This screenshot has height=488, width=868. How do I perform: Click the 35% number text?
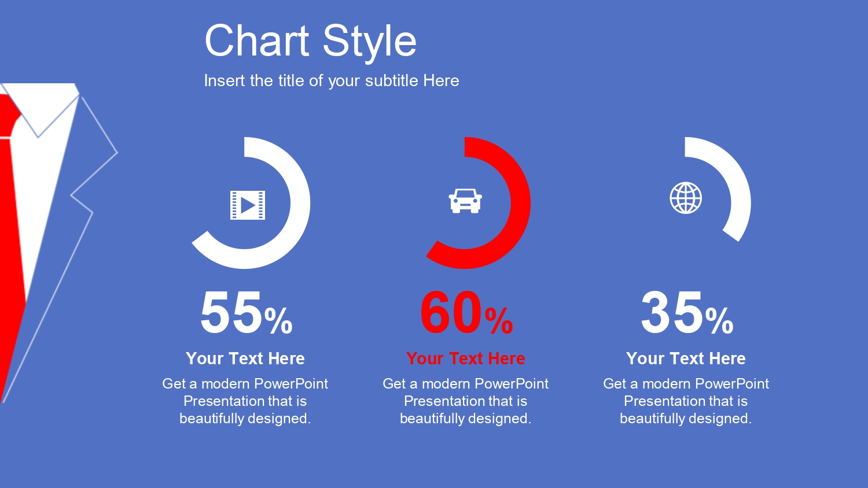687,313
